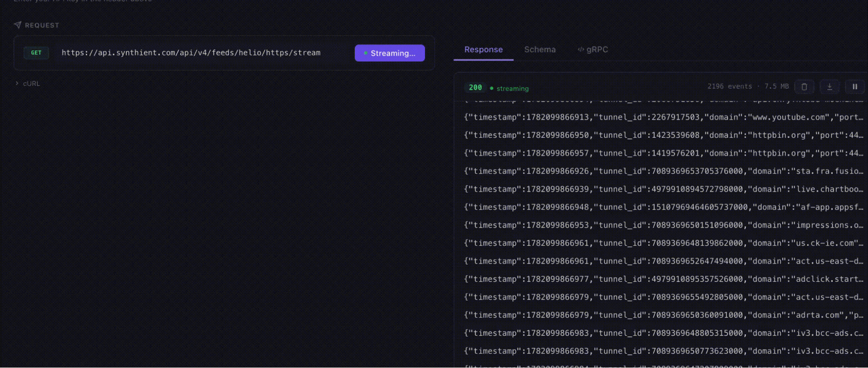Click the 7.5 MB size label

tap(776, 86)
